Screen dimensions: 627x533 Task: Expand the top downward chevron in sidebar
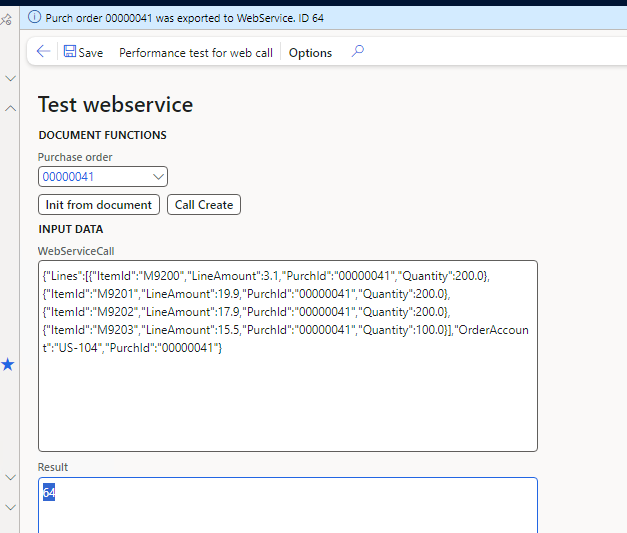pyautogui.click(x=10, y=78)
